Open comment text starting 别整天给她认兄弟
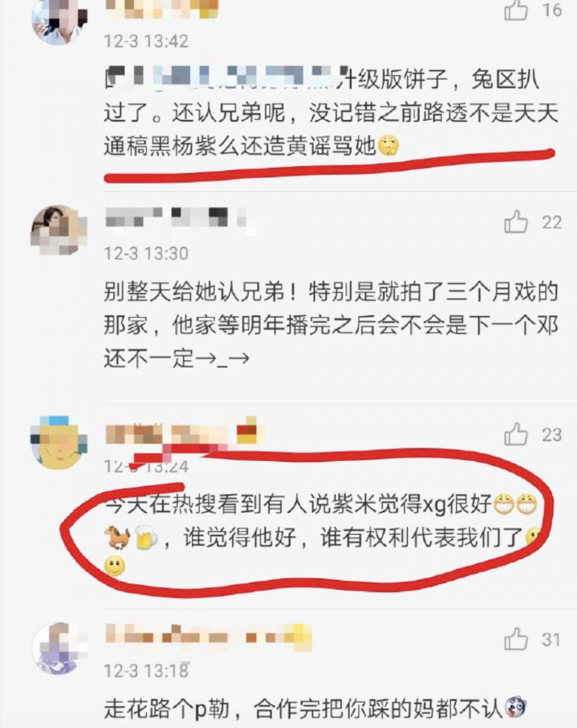 pyautogui.click(x=331, y=325)
